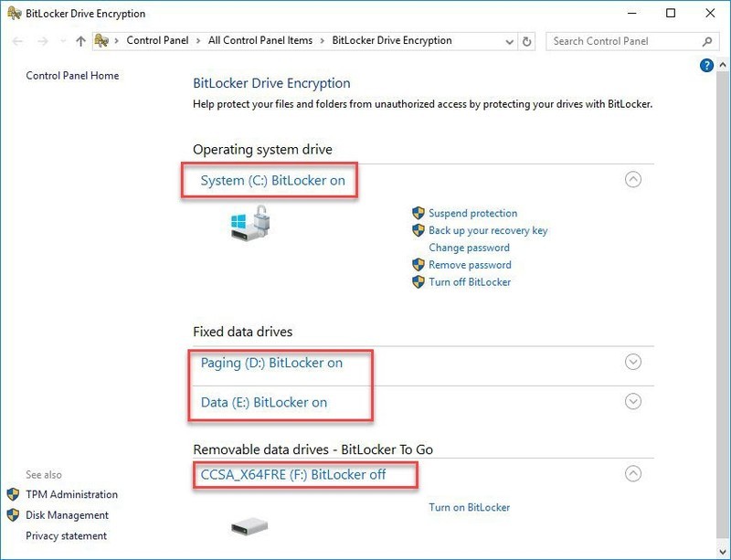Click the search magnifier icon
Viewport: 731px width, 560px height.
click(x=706, y=41)
